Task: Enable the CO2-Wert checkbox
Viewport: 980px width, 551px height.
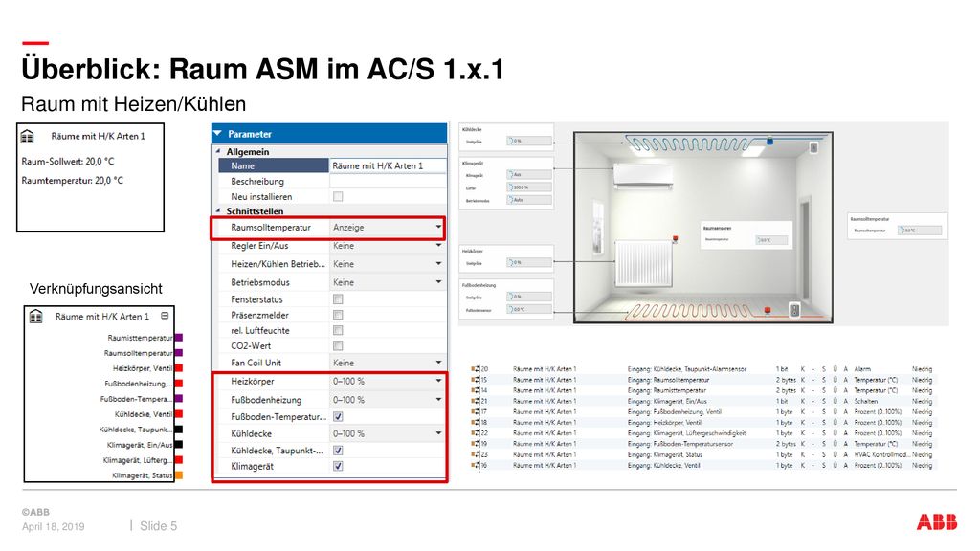Action: coord(338,346)
